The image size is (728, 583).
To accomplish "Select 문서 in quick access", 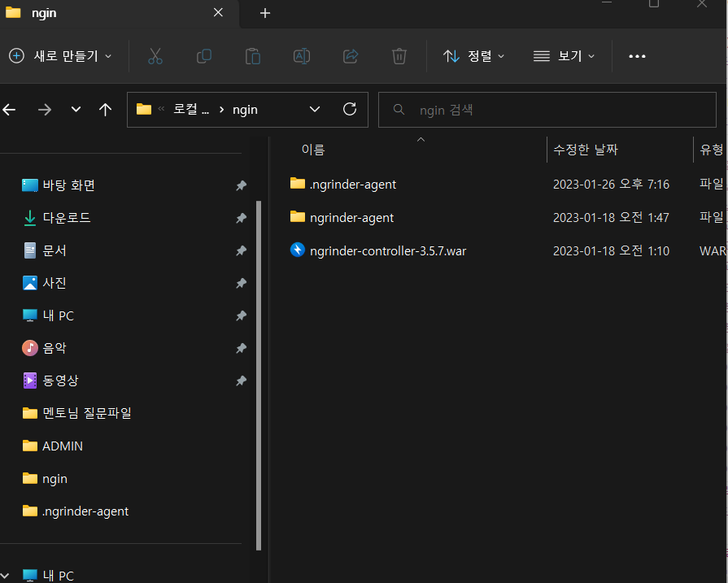I will [x=54, y=250].
